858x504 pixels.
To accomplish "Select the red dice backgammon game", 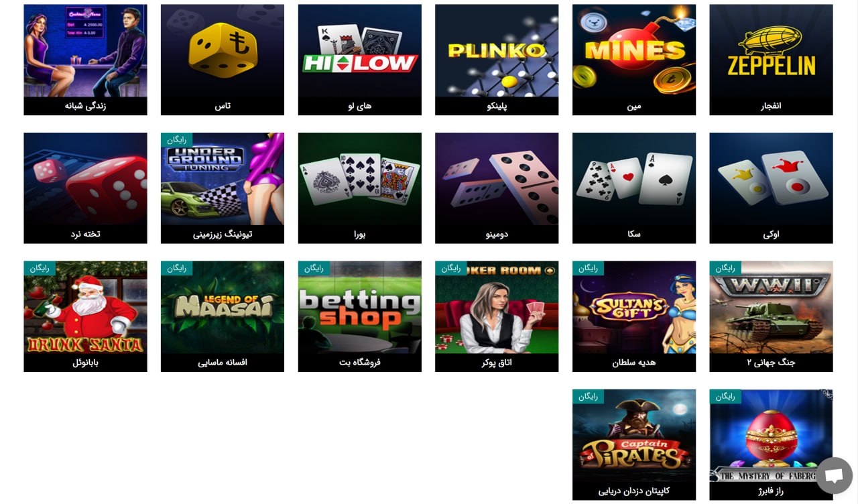I will (x=85, y=188).
